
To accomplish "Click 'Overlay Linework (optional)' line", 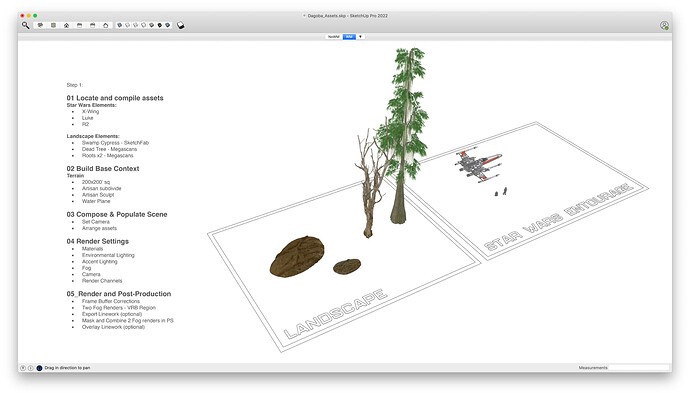I will coord(113,327).
